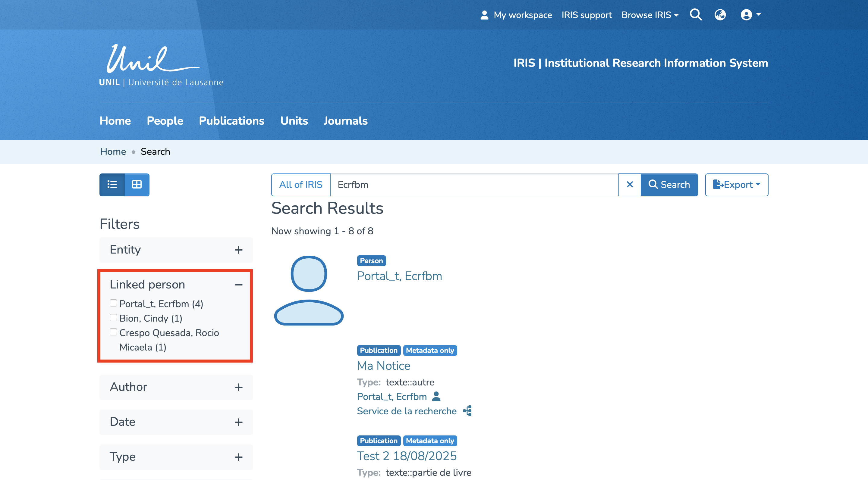Click the blue Search button

(x=669, y=185)
